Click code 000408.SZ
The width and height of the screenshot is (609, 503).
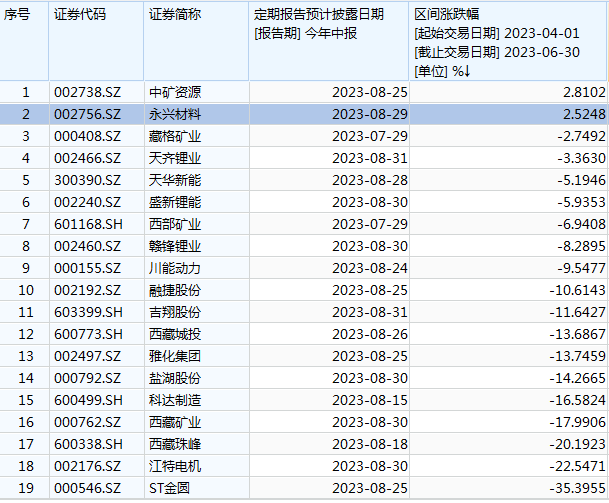click(x=88, y=136)
